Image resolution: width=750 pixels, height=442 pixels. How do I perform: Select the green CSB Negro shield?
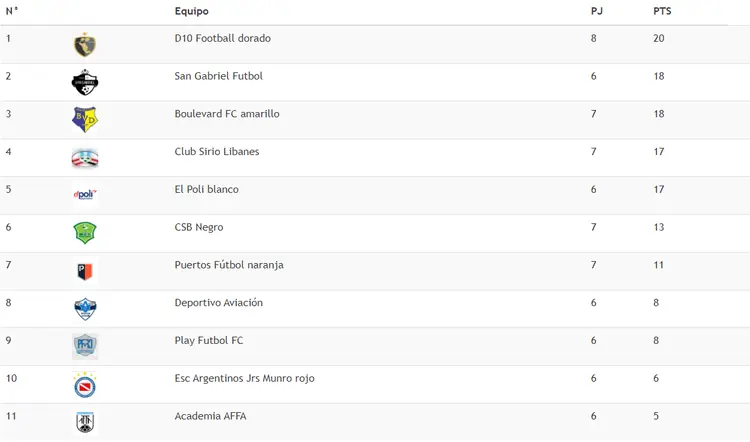click(x=85, y=233)
